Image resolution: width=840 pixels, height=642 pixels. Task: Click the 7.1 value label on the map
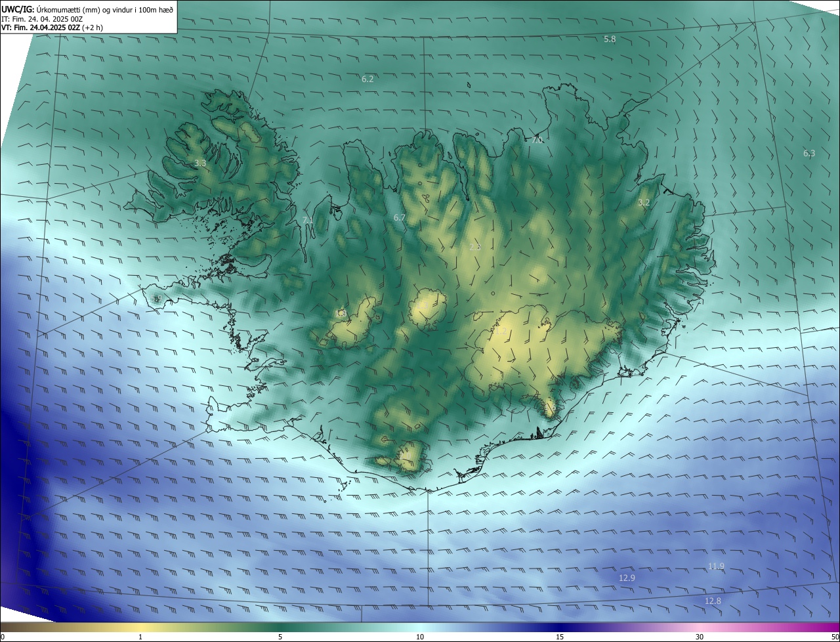308,221
